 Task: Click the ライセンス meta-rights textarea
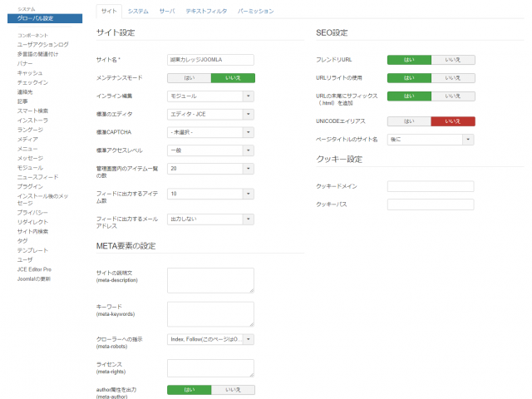pyautogui.click(x=210, y=368)
